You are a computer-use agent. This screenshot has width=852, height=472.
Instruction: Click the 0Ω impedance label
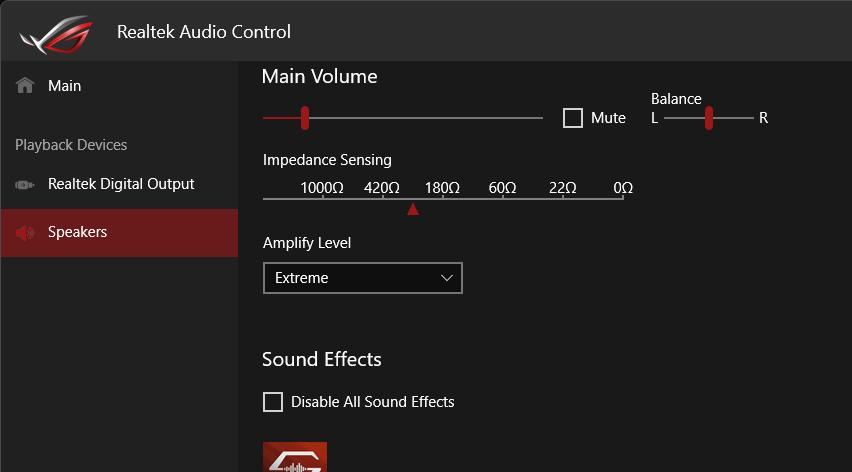pyautogui.click(x=623, y=188)
